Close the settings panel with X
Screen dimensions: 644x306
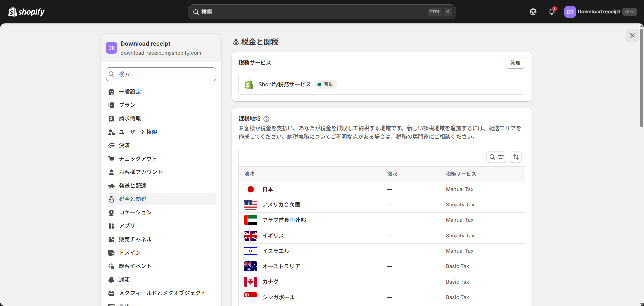point(632,35)
